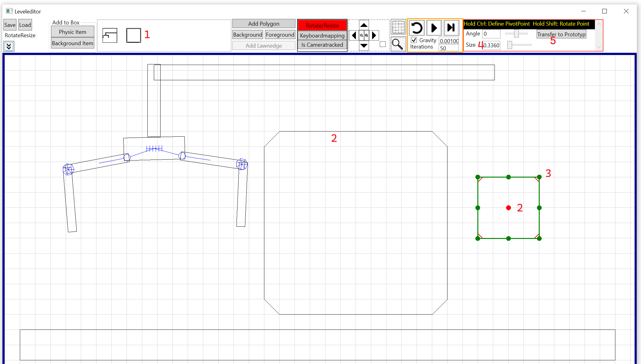641x364 pixels.
Task: Expand the double chevron under RotateResize
Action: pos(9,46)
